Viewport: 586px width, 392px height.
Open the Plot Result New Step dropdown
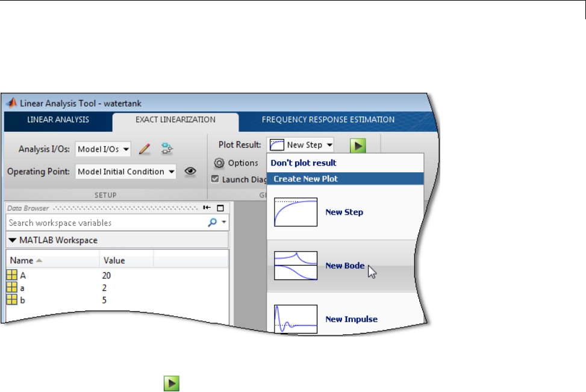pyautogui.click(x=300, y=145)
